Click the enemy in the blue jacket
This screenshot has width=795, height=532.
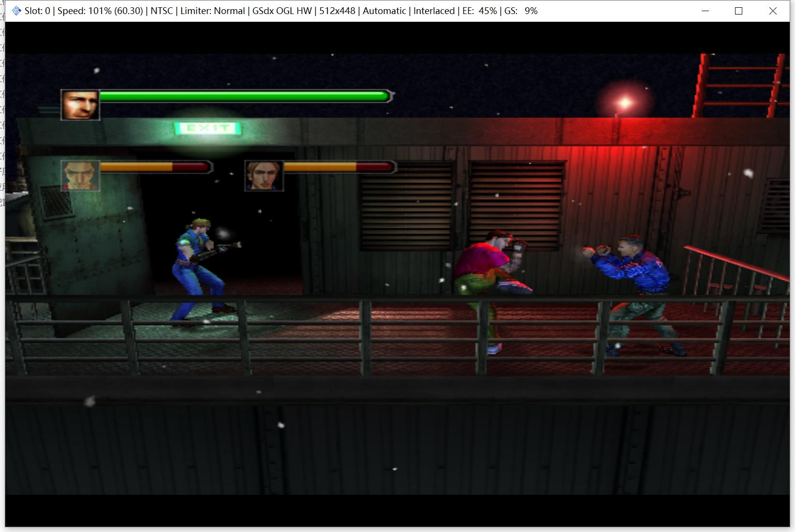[634, 296]
